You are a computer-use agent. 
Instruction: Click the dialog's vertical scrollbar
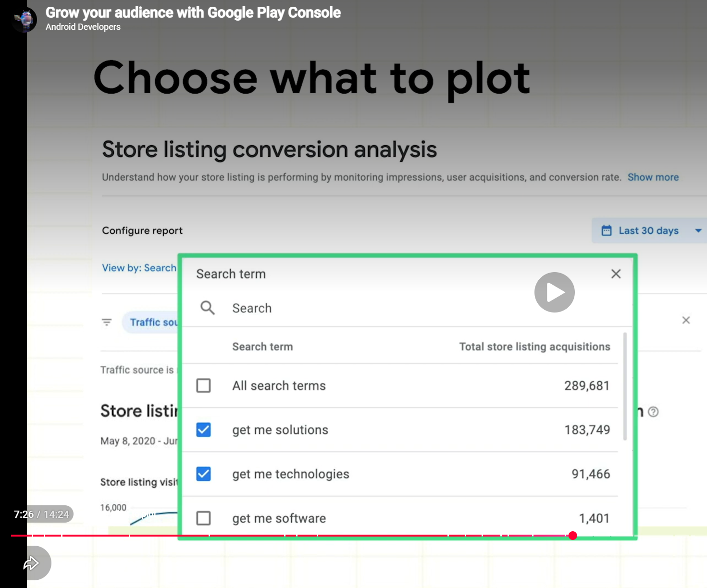(625, 386)
